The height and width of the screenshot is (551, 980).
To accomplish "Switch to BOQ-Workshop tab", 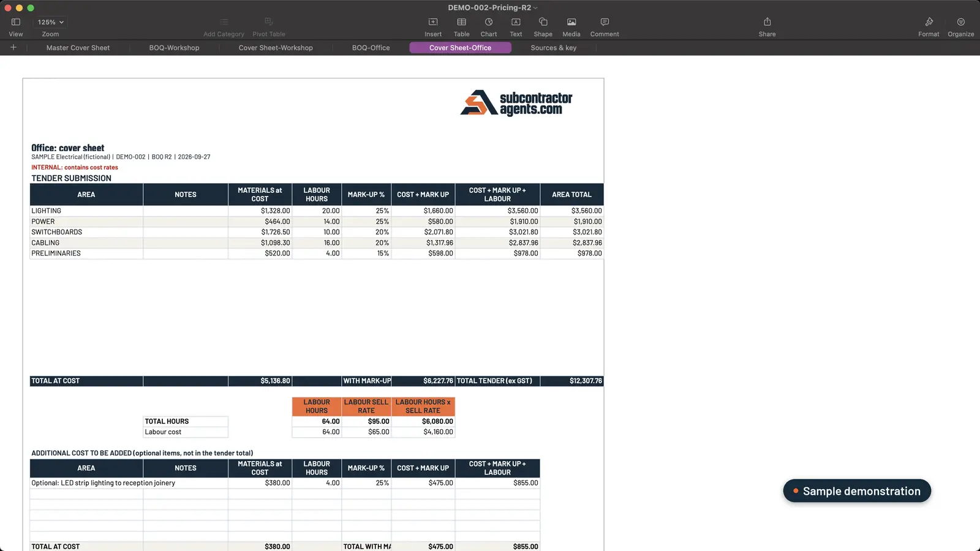I will (x=174, y=48).
